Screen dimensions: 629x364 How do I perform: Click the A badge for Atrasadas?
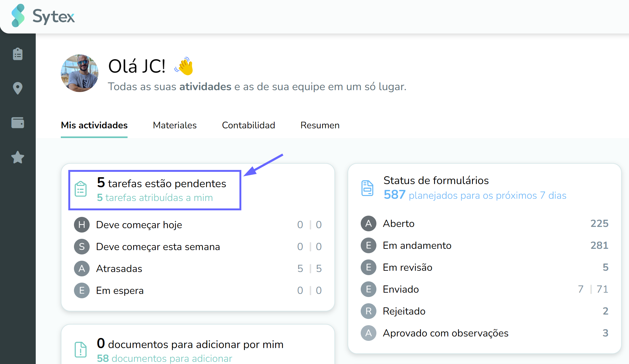tap(82, 269)
